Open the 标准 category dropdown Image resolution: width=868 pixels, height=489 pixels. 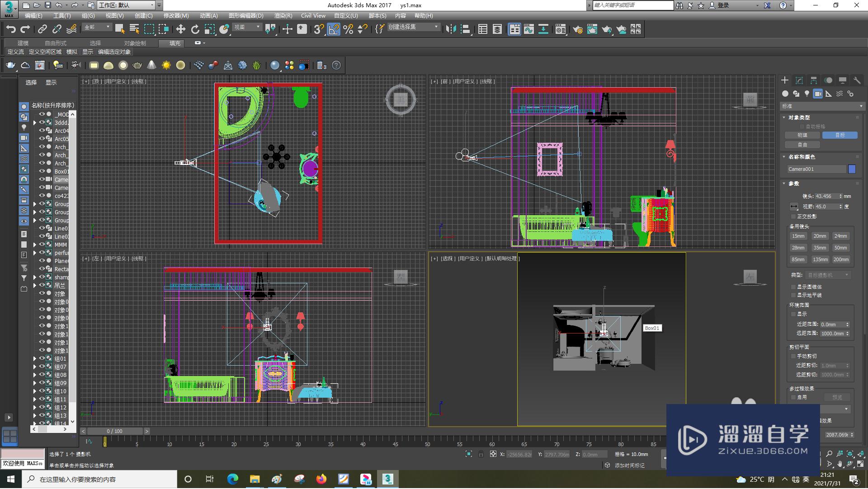tap(822, 106)
